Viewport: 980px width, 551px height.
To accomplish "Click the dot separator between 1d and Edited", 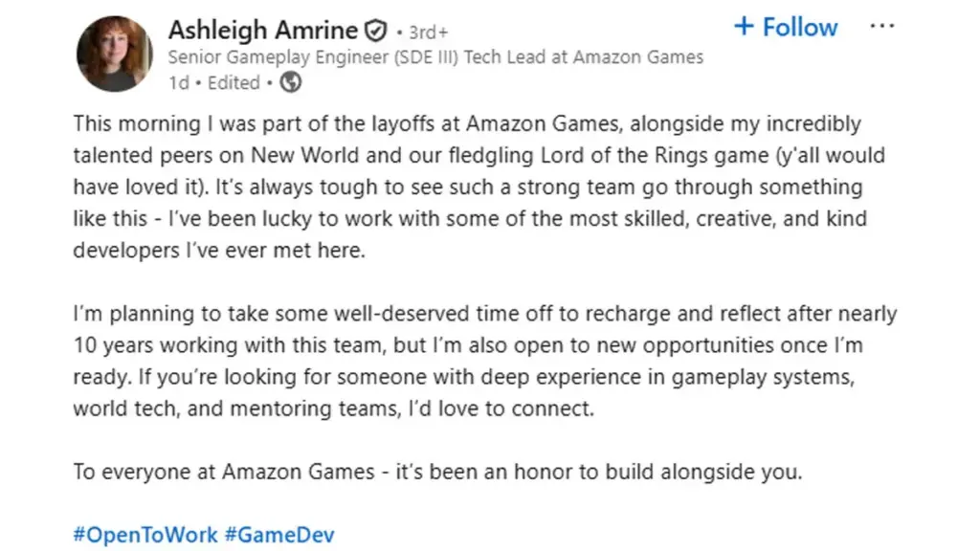I will pos(197,83).
